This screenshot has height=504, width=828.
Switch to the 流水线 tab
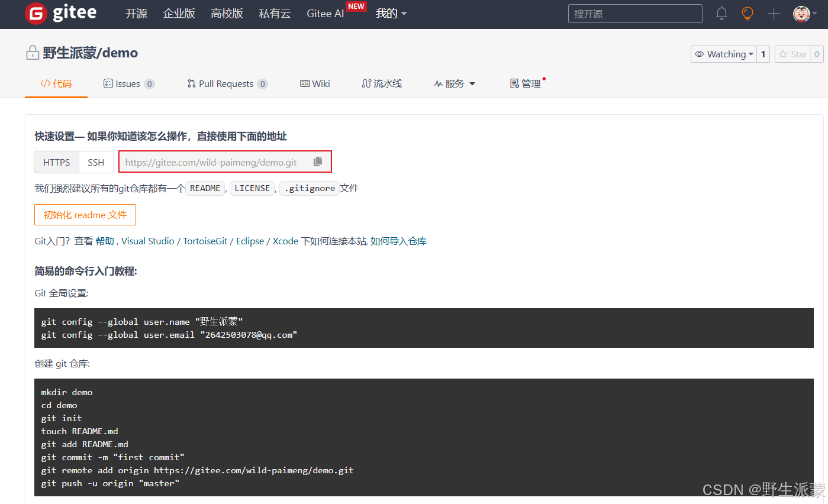[x=382, y=84]
